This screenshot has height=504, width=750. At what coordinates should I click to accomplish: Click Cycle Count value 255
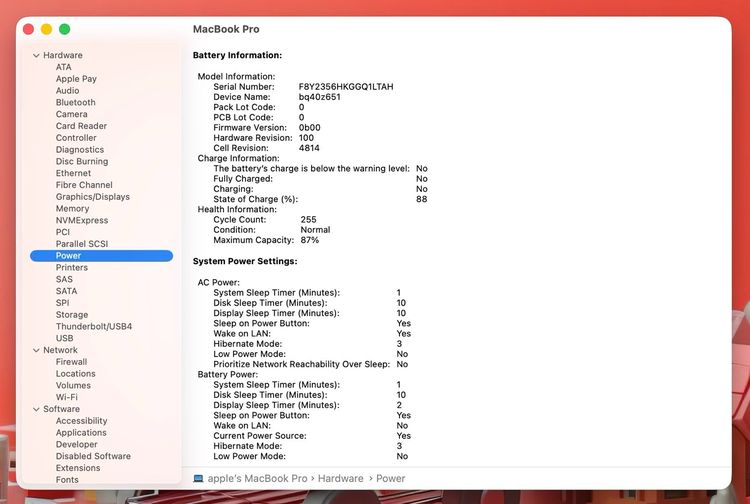[309, 219]
